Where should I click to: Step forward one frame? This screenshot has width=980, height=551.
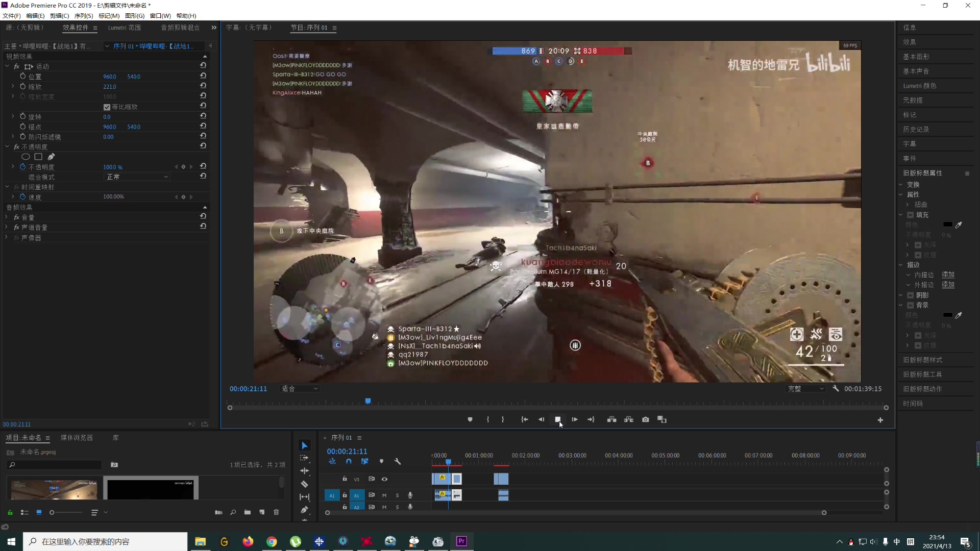click(x=575, y=419)
